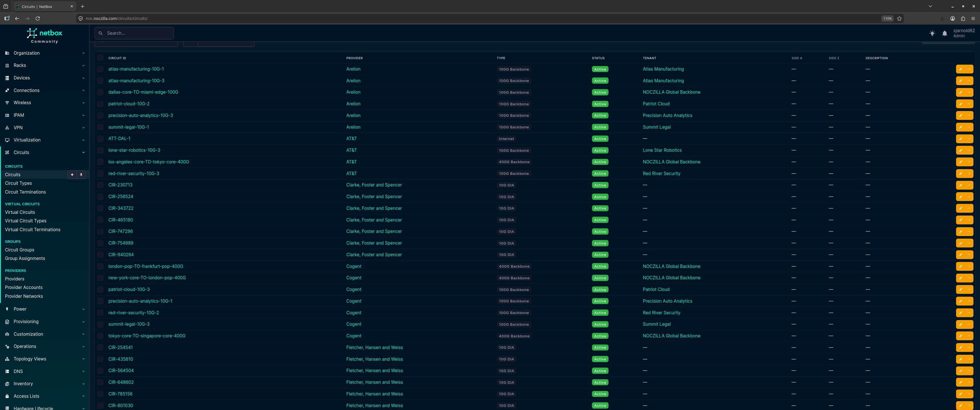
Task: Open a new browser tab with plus
Action: (x=83, y=7)
